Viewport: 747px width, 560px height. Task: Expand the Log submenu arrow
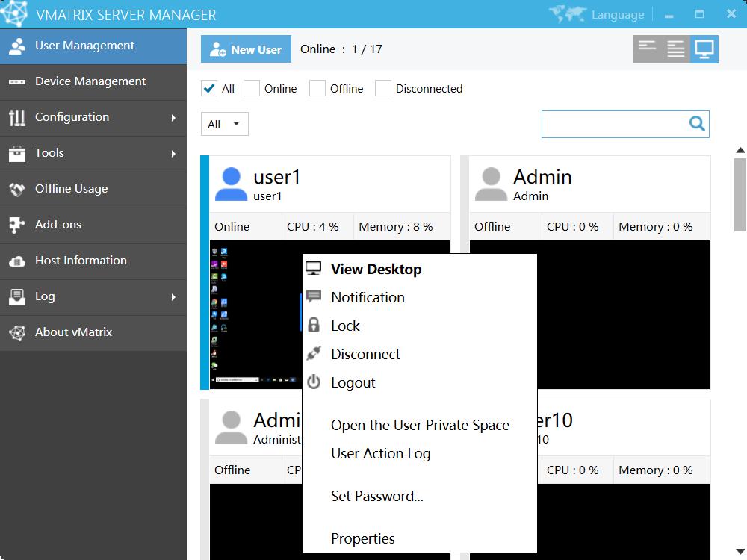point(173,297)
